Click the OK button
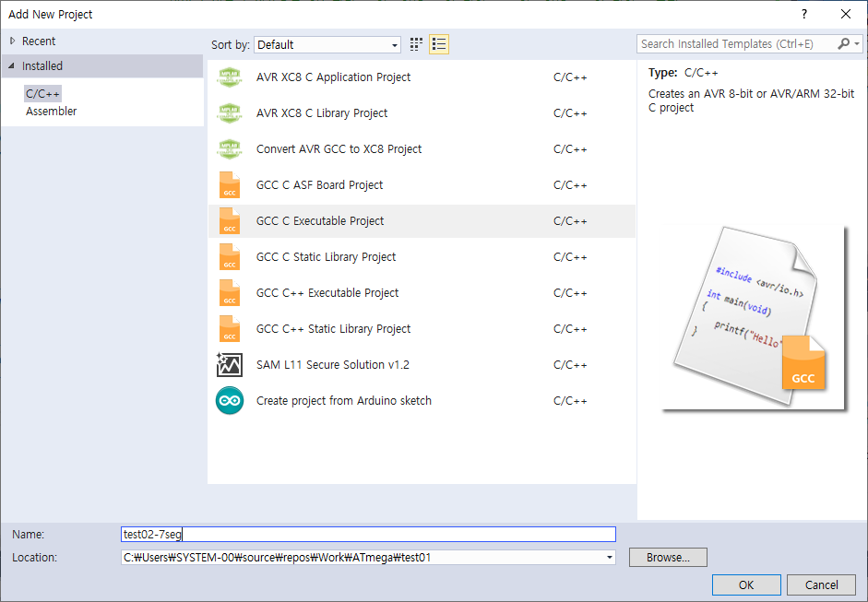868x602 pixels. (746, 584)
